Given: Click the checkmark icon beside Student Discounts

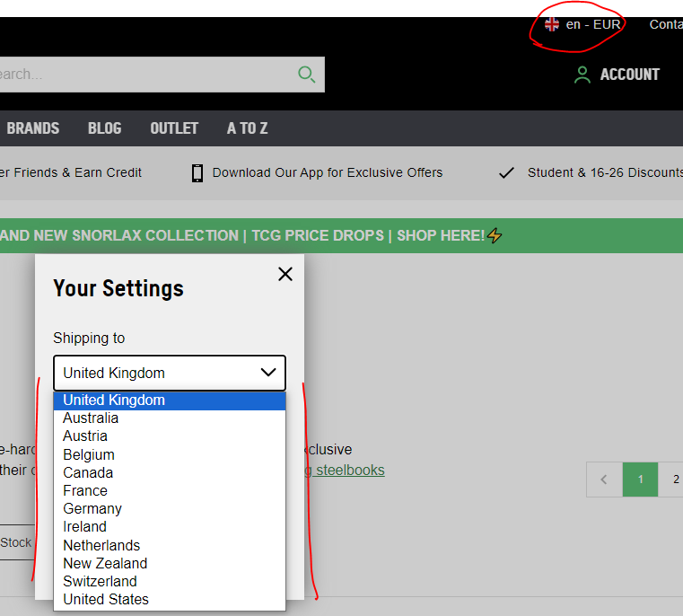Looking at the screenshot, I should point(506,173).
